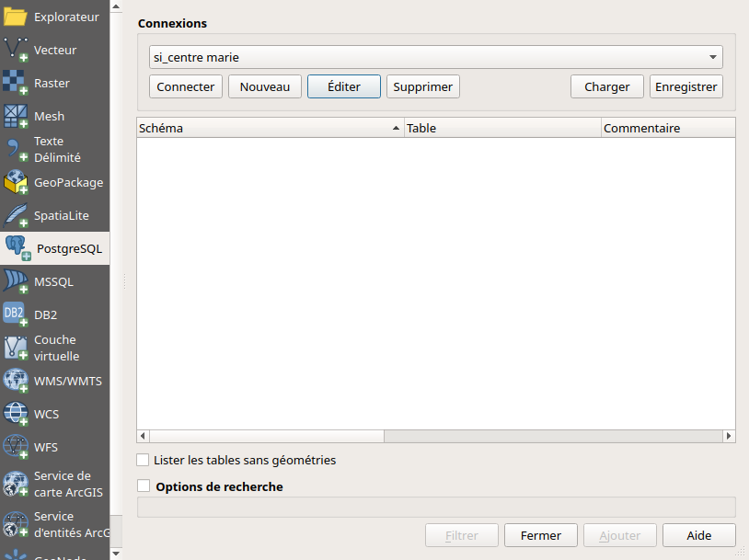The image size is (749, 560).
Task: Enable Lister les tables sans géométries
Action: click(x=143, y=460)
